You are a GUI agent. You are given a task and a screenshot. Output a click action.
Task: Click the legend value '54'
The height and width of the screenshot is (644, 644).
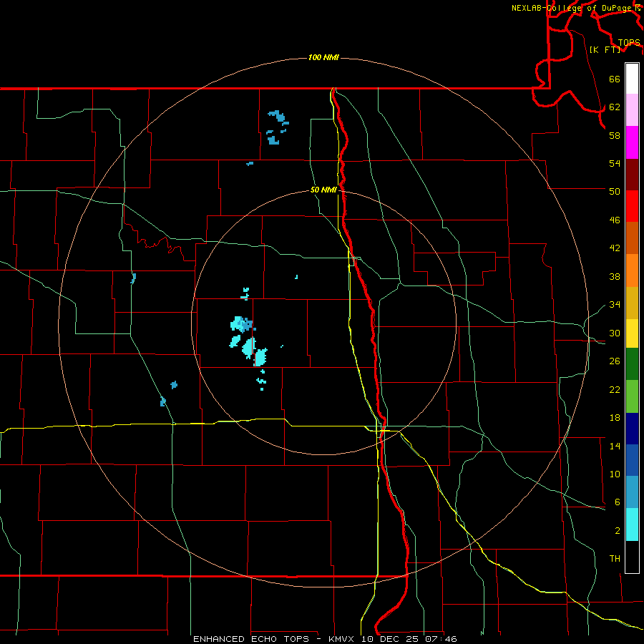tap(615, 163)
